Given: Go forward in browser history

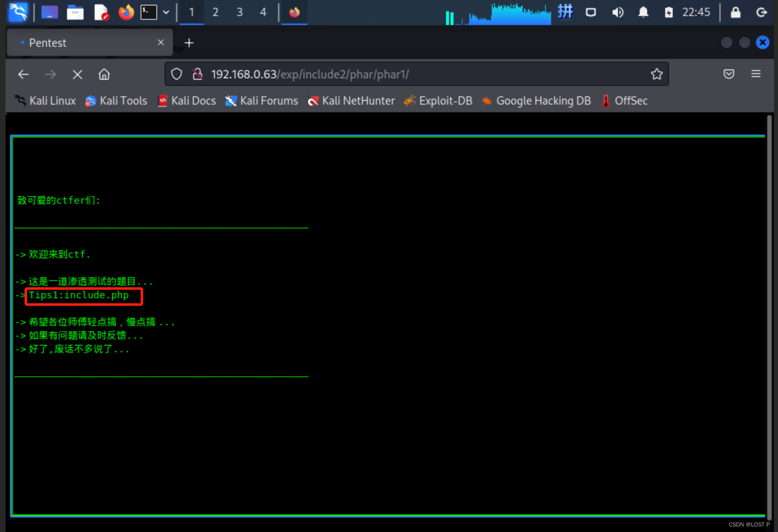Looking at the screenshot, I should (x=51, y=75).
